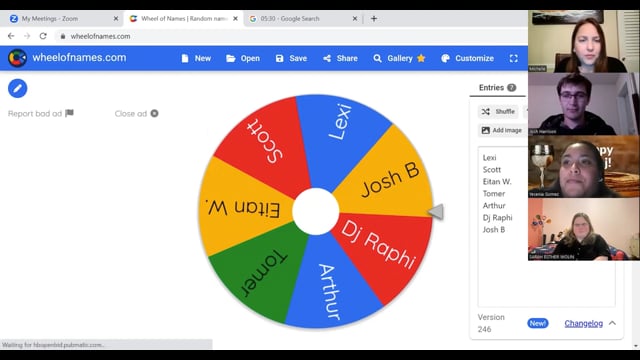Select third Zoom participant video

pos(584,167)
